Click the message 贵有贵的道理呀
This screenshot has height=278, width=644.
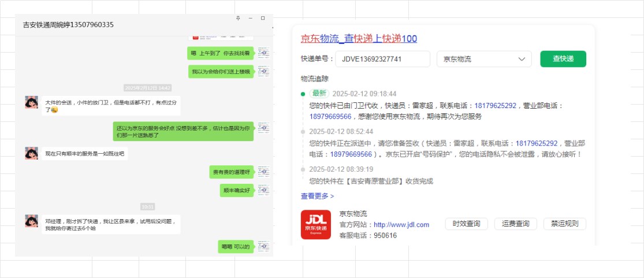tap(232, 172)
